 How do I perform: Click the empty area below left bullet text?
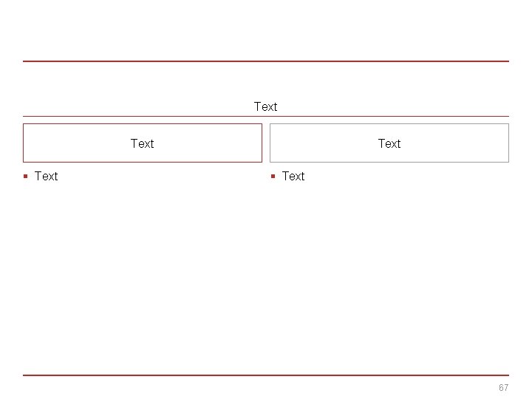pyautogui.click(x=142, y=273)
